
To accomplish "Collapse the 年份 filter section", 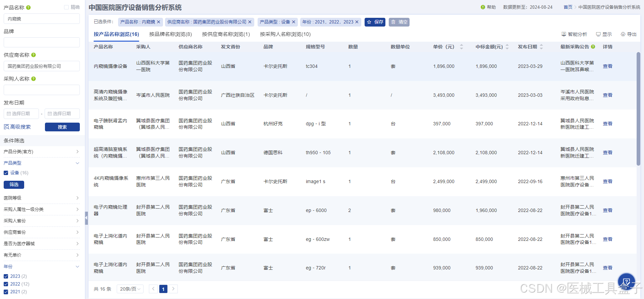I will pos(42,266).
